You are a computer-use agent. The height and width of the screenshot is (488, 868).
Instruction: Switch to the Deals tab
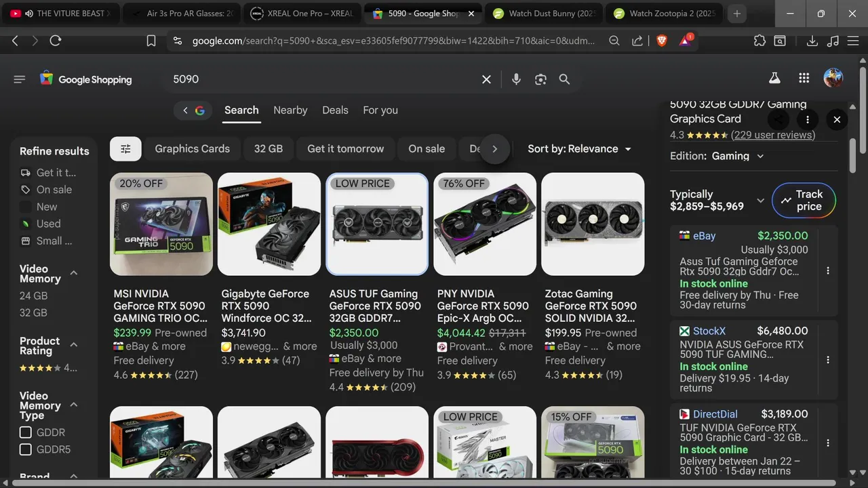335,110
